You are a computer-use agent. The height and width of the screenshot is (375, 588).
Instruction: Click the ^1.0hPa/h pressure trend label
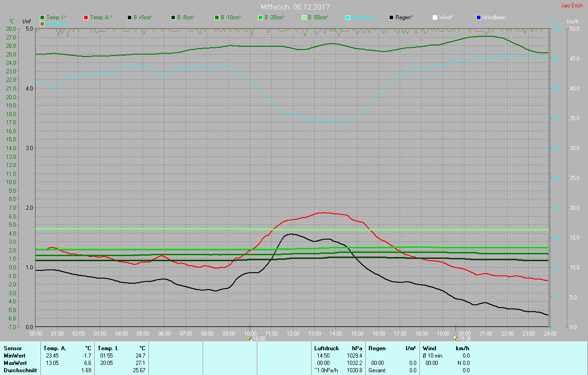(327, 370)
